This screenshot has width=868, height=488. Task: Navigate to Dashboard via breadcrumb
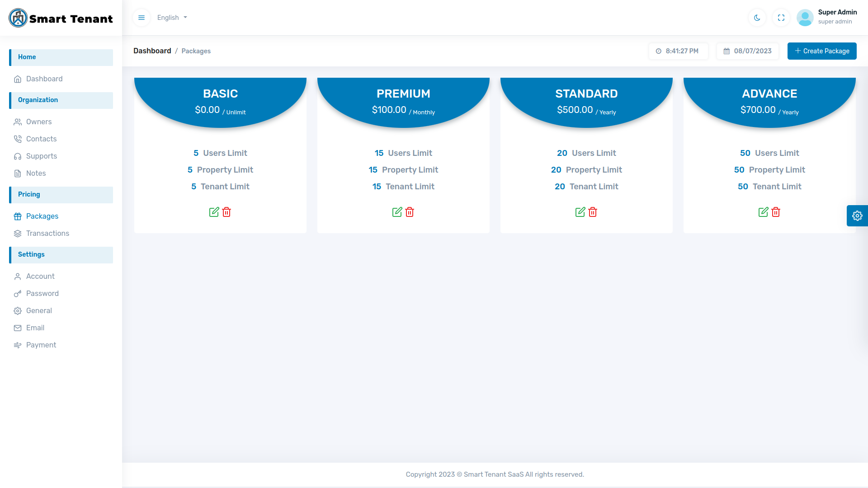pyautogui.click(x=152, y=51)
